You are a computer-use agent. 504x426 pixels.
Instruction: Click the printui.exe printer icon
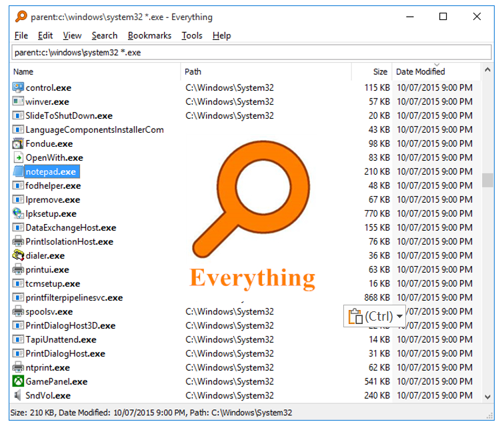click(x=18, y=269)
